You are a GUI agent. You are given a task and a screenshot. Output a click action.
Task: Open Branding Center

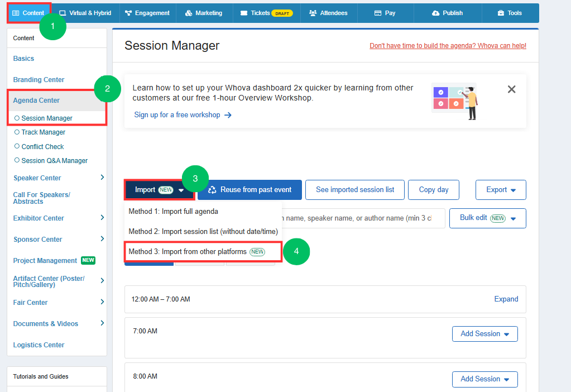tap(39, 80)
